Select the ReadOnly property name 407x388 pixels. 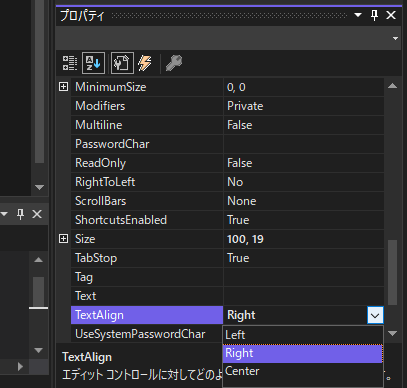[x=147, y=163]
